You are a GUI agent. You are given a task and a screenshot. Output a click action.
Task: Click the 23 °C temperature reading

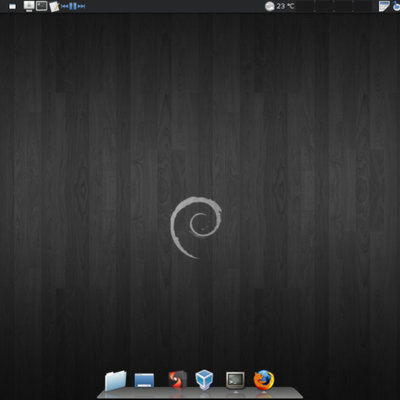285,6
